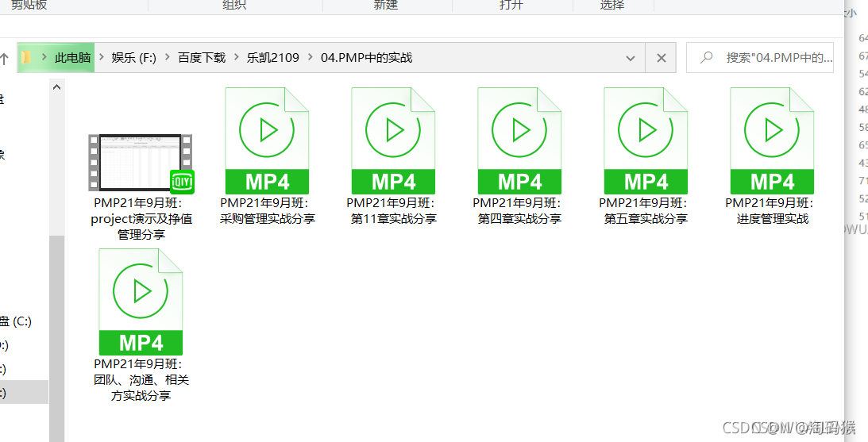
Task: Go to 百度下载 in breadcrumb path
Action: (x=202, y=58)
